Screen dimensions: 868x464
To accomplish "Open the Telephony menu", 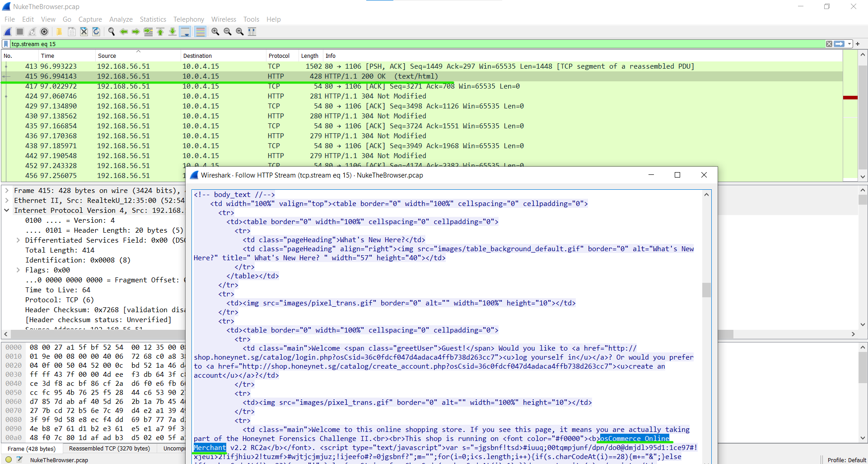I will point(189,19).
